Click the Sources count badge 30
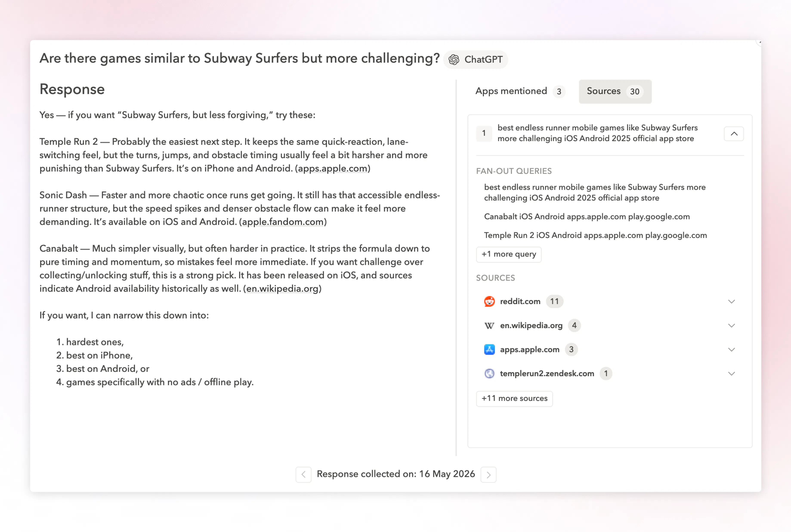Viewport: 791px width, 532px height. 635,92
